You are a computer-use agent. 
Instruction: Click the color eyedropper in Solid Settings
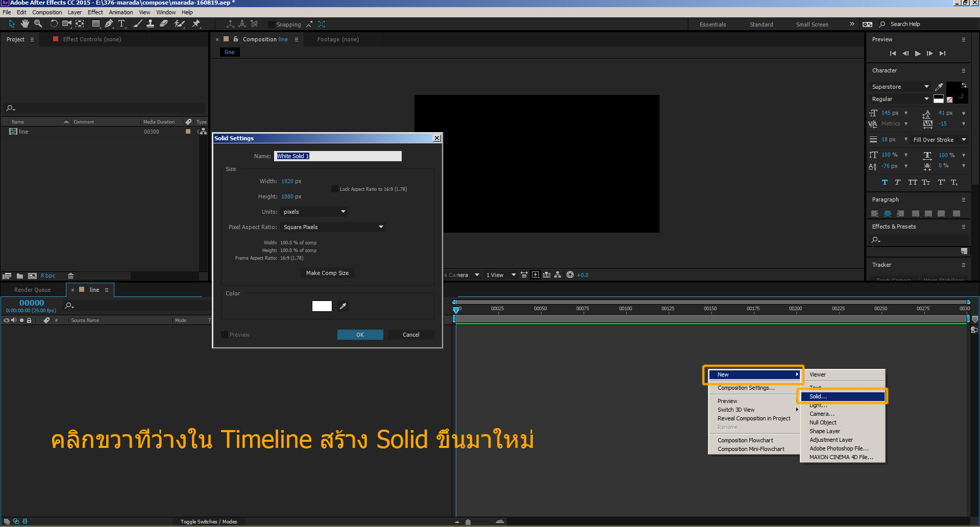(x=343, y=306)
